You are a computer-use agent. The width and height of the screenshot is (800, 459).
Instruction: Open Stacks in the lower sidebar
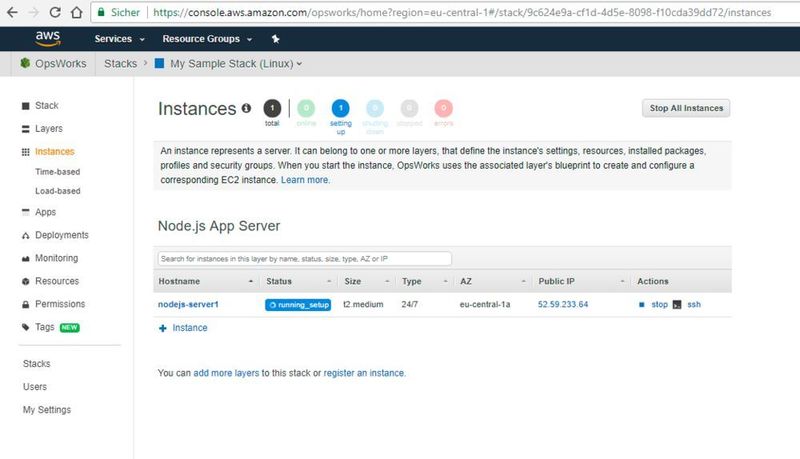(x=37, y=364)
